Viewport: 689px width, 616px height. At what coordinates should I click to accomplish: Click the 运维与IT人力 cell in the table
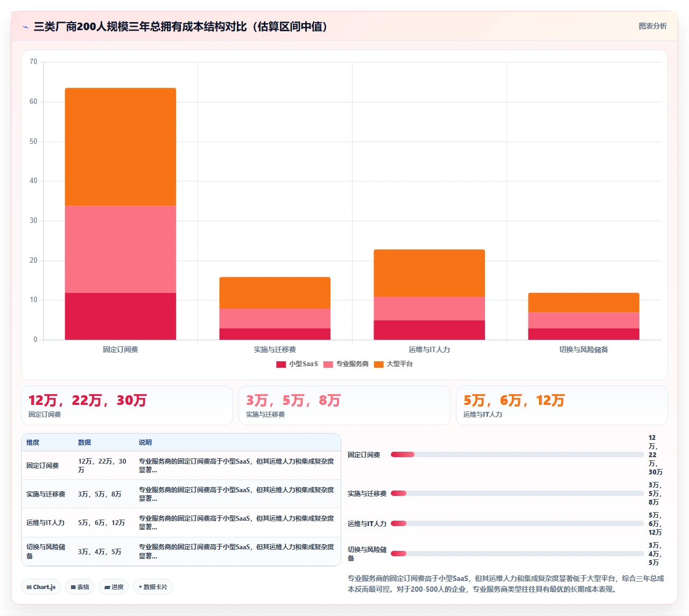point(46,523)
